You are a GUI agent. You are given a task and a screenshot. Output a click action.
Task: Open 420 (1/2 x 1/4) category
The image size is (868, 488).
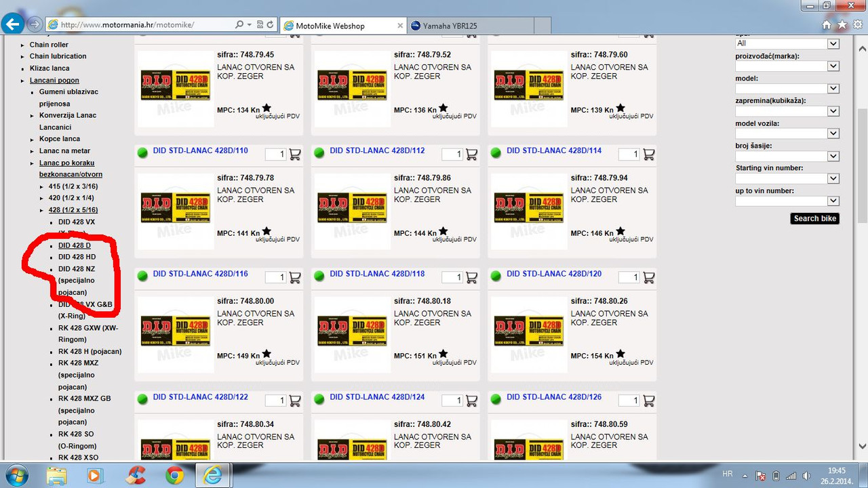pyautogui.click(x=71, y=198)
